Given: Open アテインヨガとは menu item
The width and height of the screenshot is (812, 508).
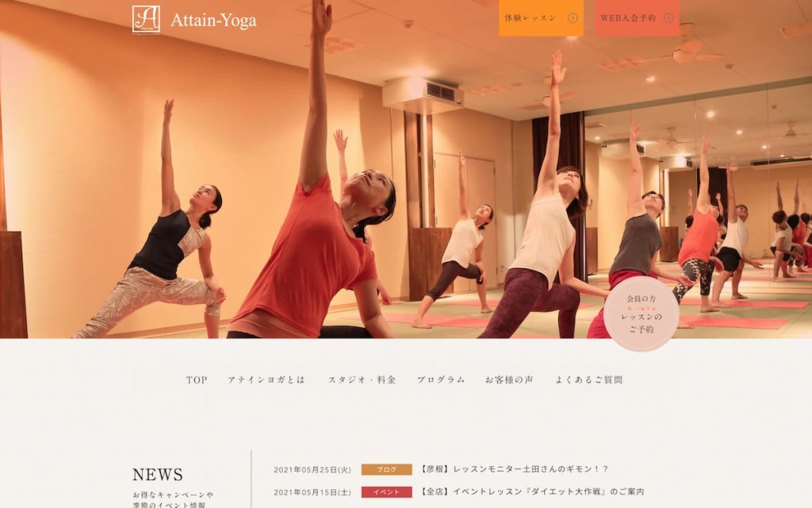Looking at the screenshot, I should [x=266, y=380].
